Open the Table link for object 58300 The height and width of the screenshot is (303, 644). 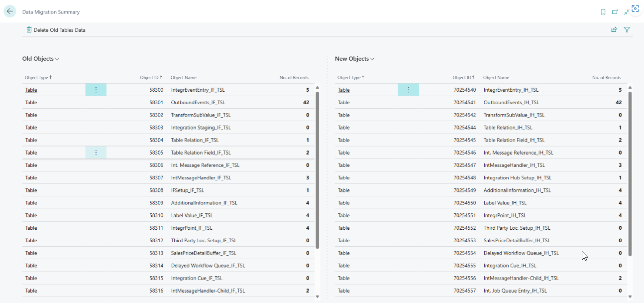(31, 90)
